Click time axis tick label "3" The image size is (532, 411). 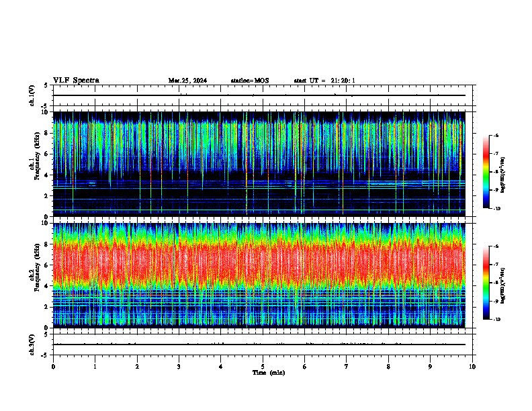pos(179,367)
